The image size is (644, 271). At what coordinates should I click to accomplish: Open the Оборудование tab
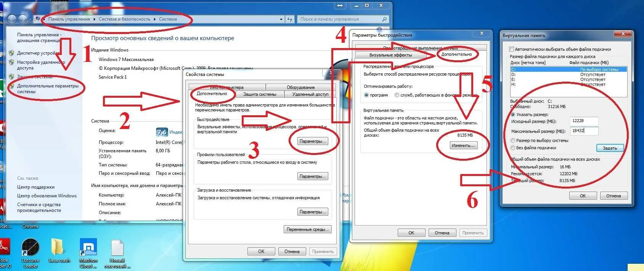pyautogui.click(x=300, y=87)
